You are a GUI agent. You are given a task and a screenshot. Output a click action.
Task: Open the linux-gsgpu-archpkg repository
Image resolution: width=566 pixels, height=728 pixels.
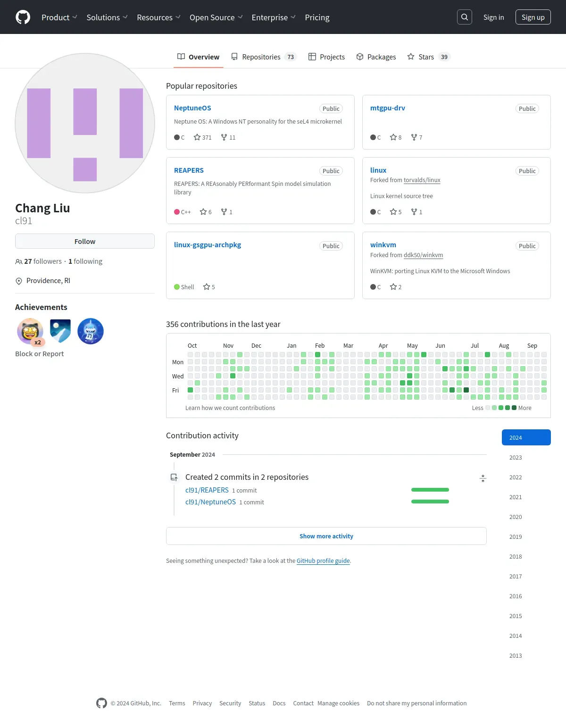[x=208, y=245]
